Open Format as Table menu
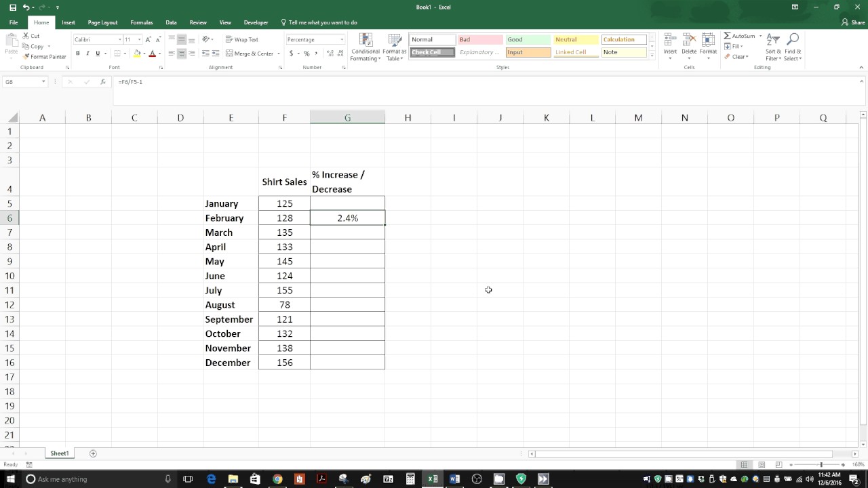This screenshot has height=488, width=868. coord(394,47)
